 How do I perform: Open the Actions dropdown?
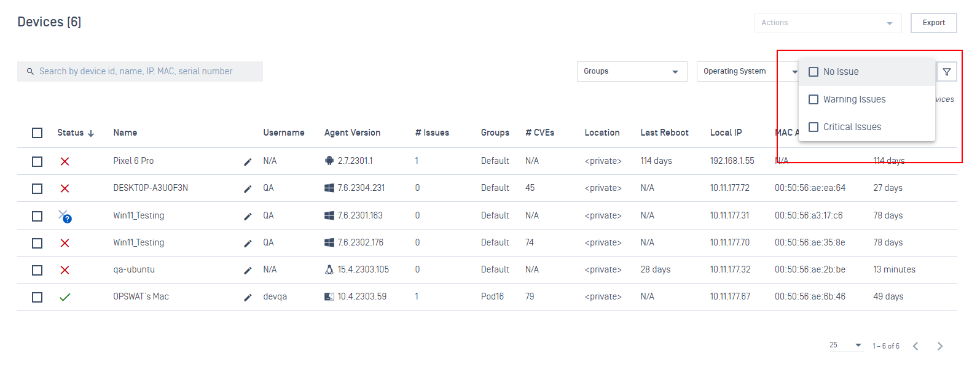point(827,23)
